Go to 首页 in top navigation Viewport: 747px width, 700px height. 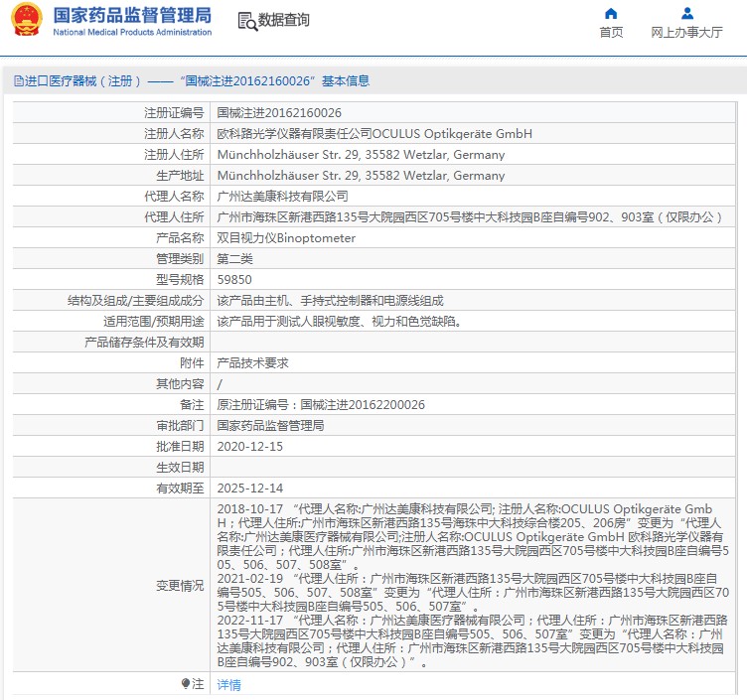pos(611,33)
